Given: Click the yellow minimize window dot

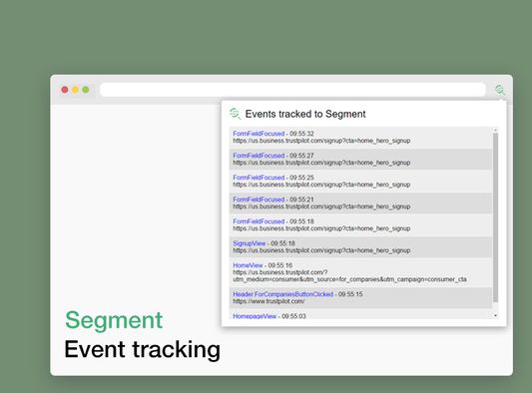Looking at the screenshot, I should 75,90.
